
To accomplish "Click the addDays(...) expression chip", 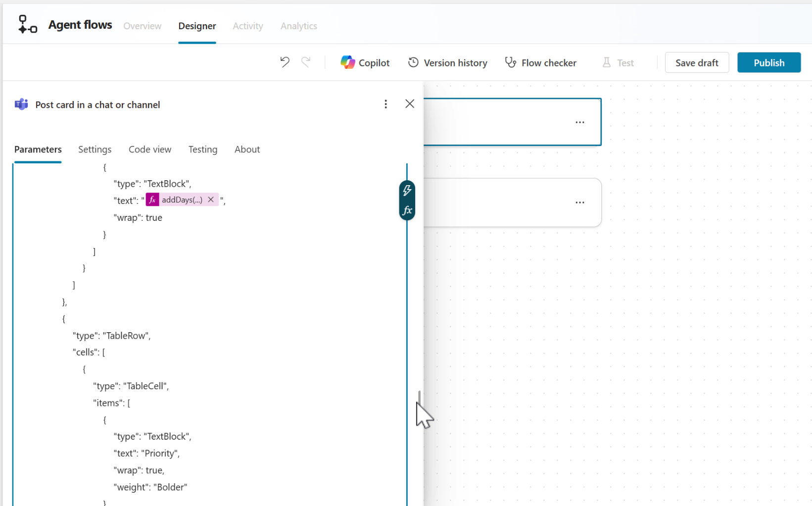I will [182, 200].
